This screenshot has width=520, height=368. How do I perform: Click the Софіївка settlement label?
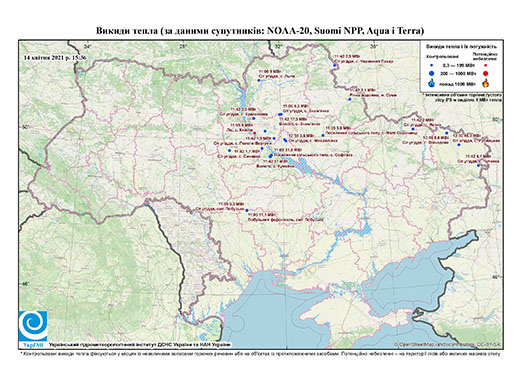click(313, 155)
